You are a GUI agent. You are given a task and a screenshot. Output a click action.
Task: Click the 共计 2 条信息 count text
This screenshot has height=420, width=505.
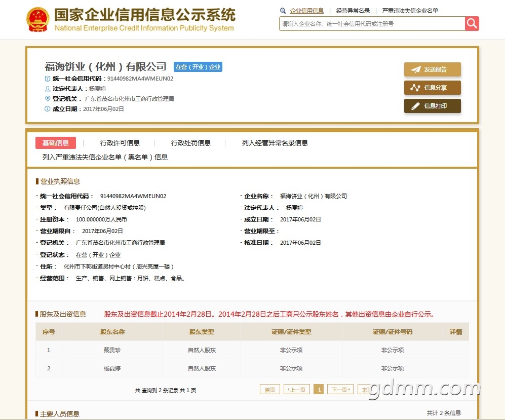[444, 413]
